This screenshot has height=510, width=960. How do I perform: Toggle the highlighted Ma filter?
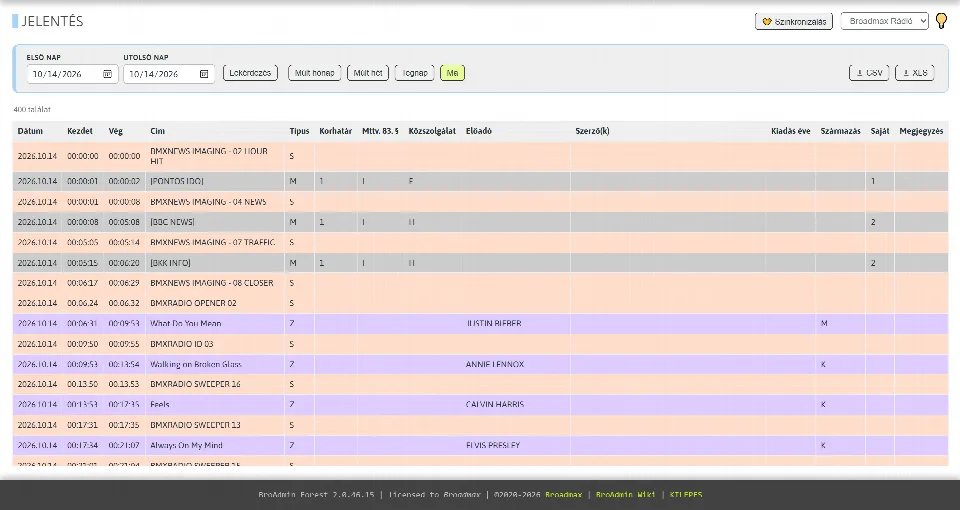[452, 73]
